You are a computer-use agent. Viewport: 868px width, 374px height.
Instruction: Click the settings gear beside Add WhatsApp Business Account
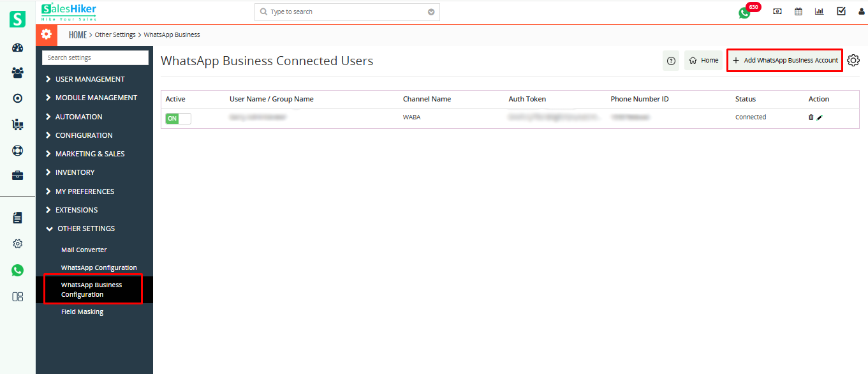853,60
